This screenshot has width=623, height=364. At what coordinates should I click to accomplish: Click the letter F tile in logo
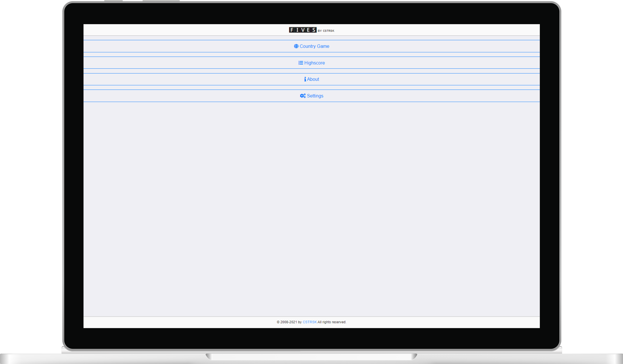point(292,30)
